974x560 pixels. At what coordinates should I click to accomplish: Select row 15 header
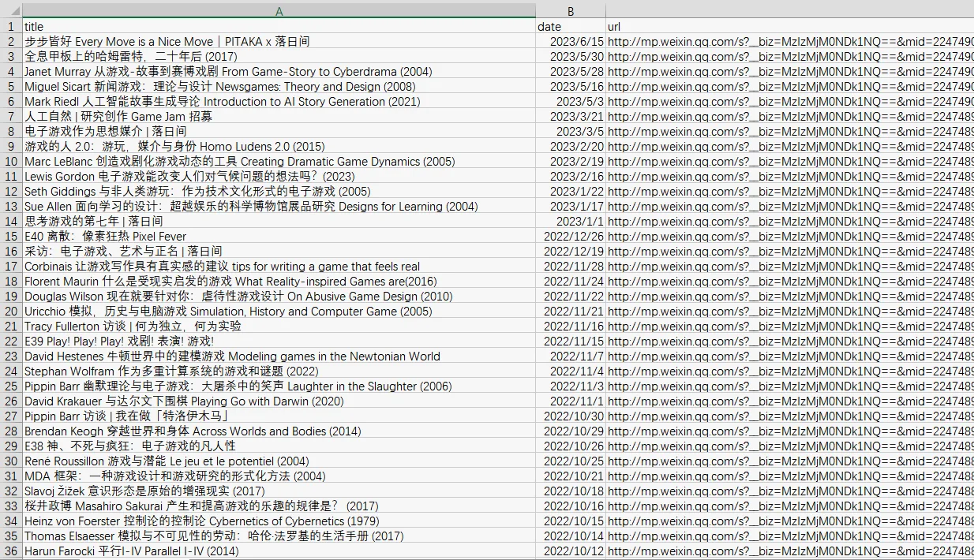click(x=11, y=236)
